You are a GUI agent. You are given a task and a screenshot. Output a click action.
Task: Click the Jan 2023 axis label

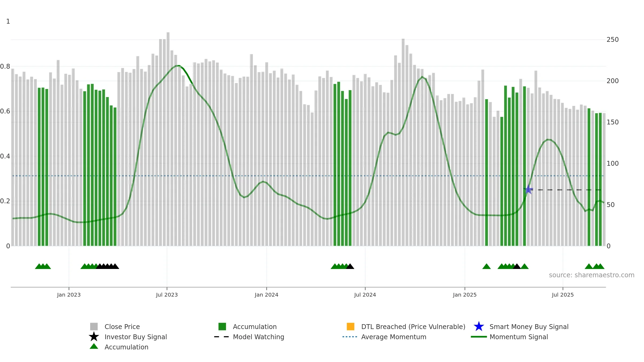click(x=69, y=295)
